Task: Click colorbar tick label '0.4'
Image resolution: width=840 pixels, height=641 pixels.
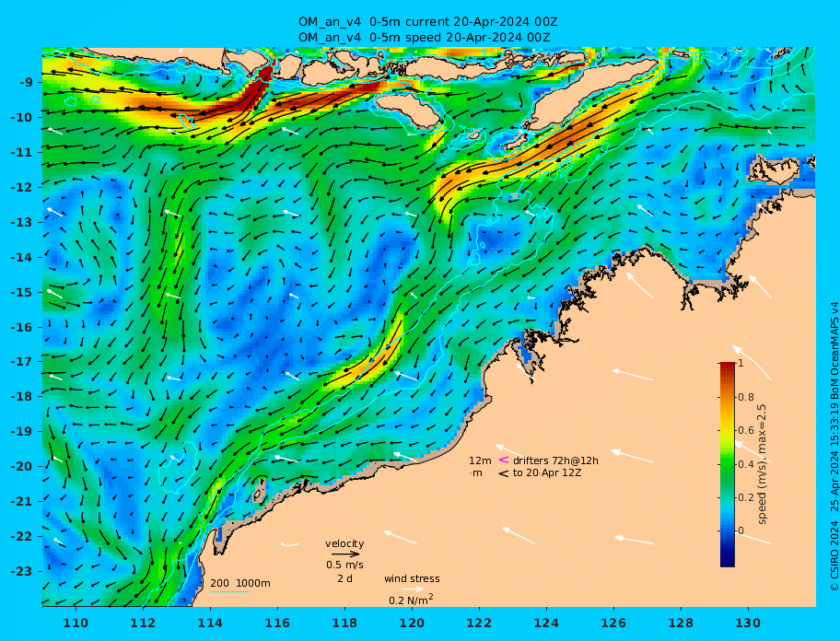Action: tap(746, 464)
